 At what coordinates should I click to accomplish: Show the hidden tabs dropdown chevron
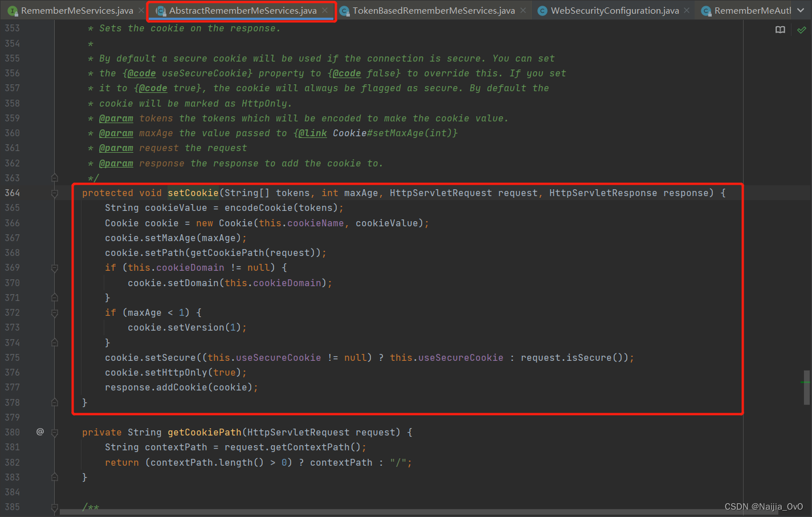click(x=801, y=11)
